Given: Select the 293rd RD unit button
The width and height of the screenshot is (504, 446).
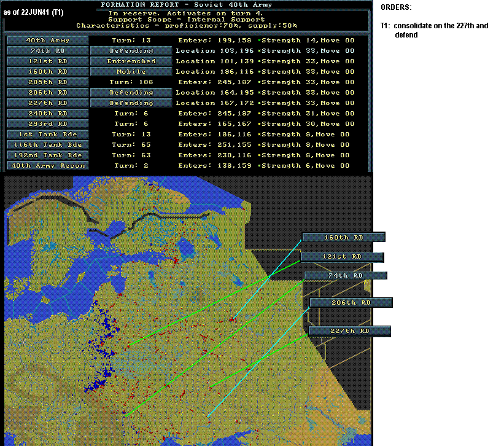Looking at the screenshot, I should (x=47, y=124).
